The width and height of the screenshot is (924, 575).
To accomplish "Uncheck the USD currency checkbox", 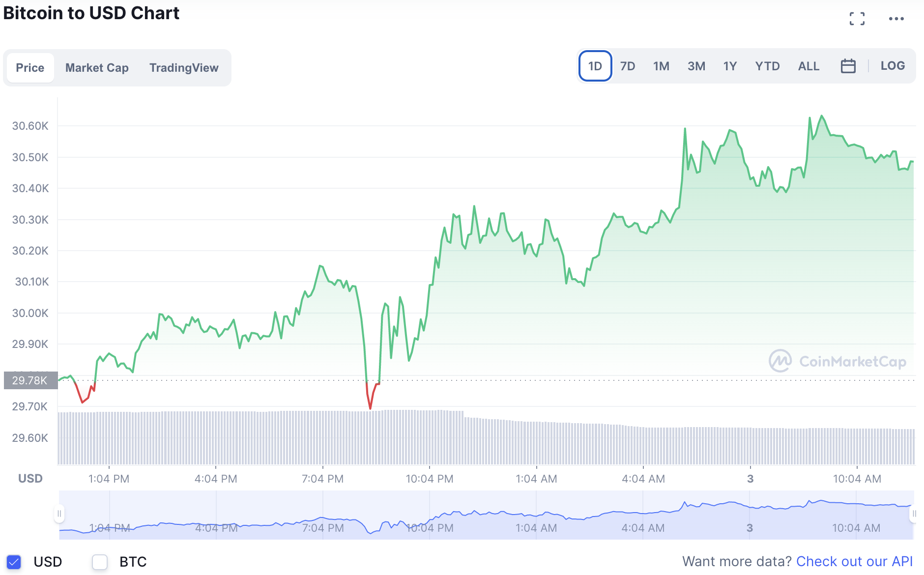I will click(x=14, y=562).
